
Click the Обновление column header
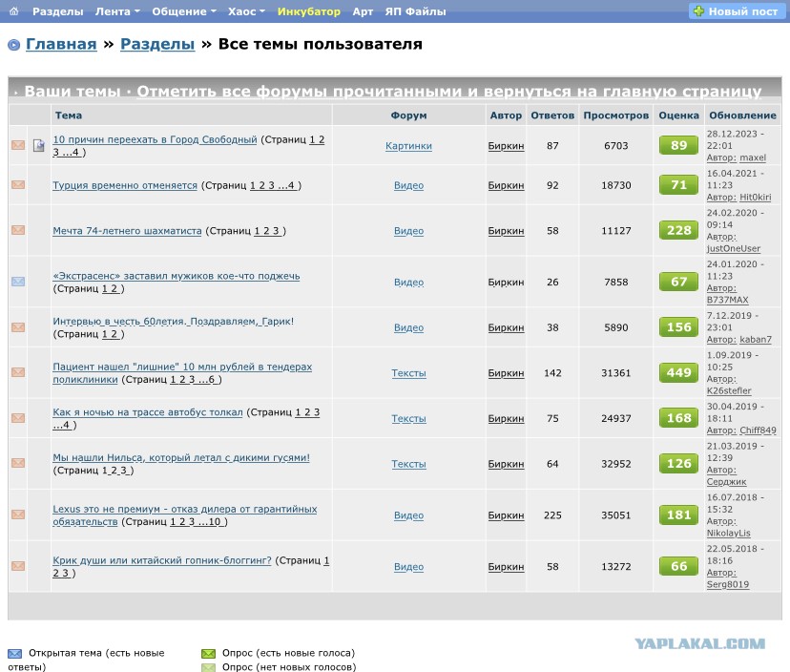click(x=742, y=115)
